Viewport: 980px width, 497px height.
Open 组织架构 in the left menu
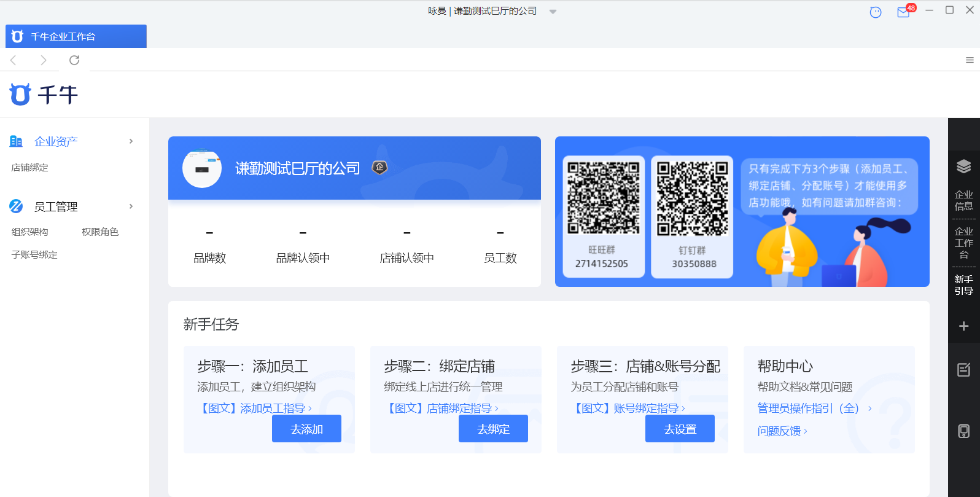tap(29, 232)
